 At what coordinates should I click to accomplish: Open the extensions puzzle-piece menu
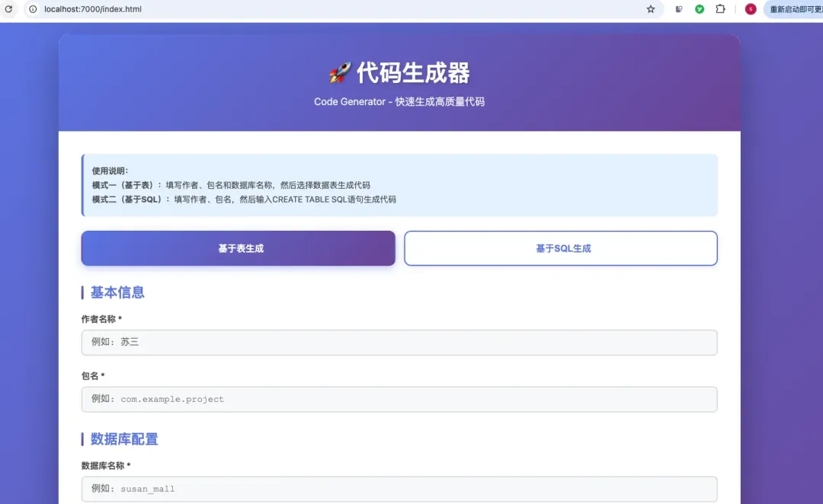point(719,9)
